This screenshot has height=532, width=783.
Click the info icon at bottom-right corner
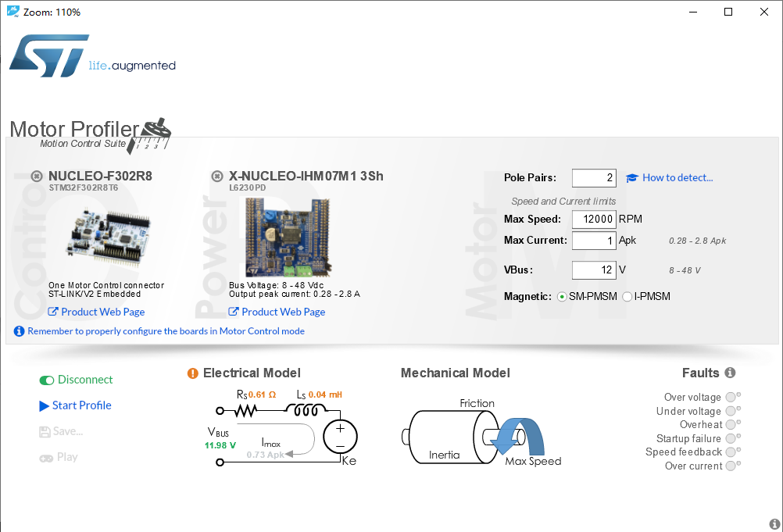775,524
